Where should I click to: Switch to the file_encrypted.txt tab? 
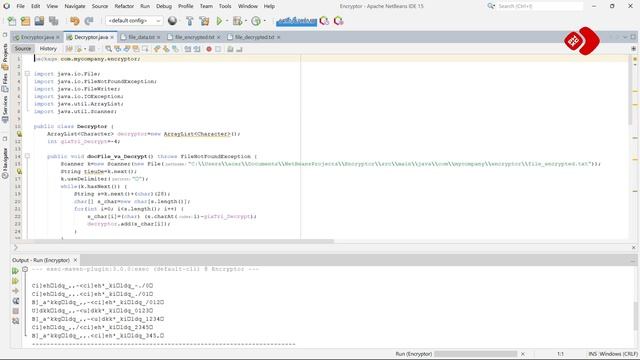click(194, 37)
